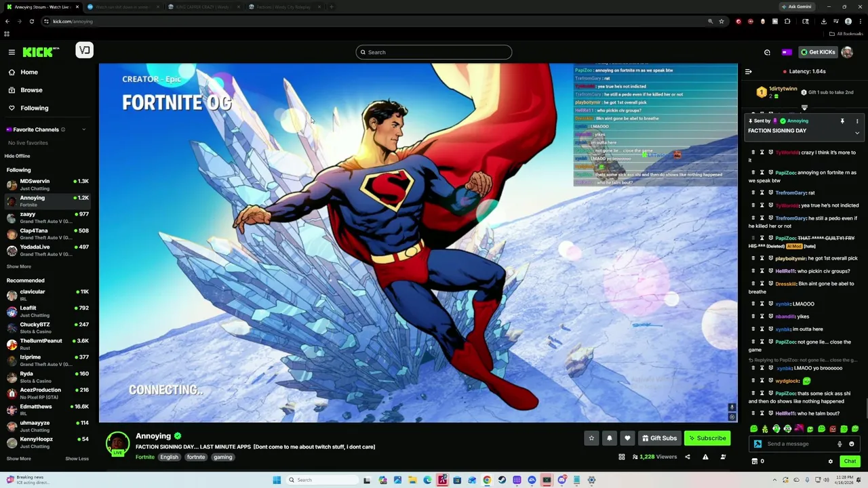Open the chat shop icon showing 0

pyautogui.click(x=757, y=461)
